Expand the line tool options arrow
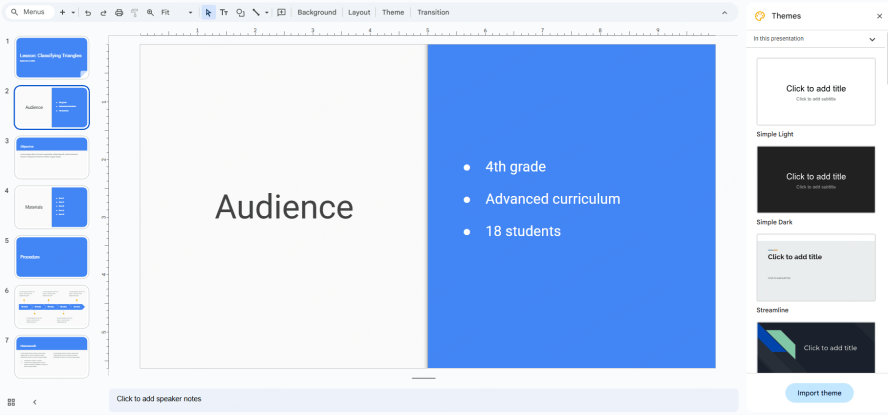 (x=267, y=13)
